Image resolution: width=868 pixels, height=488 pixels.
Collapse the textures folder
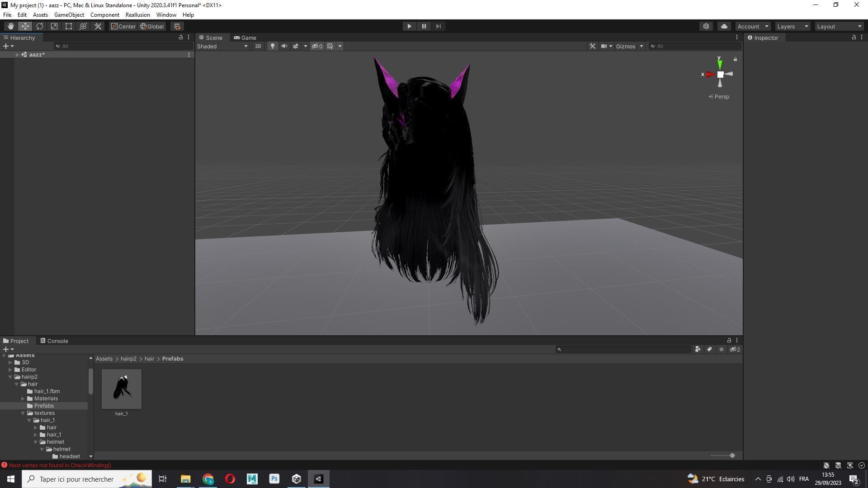click(x=23, y=413)
